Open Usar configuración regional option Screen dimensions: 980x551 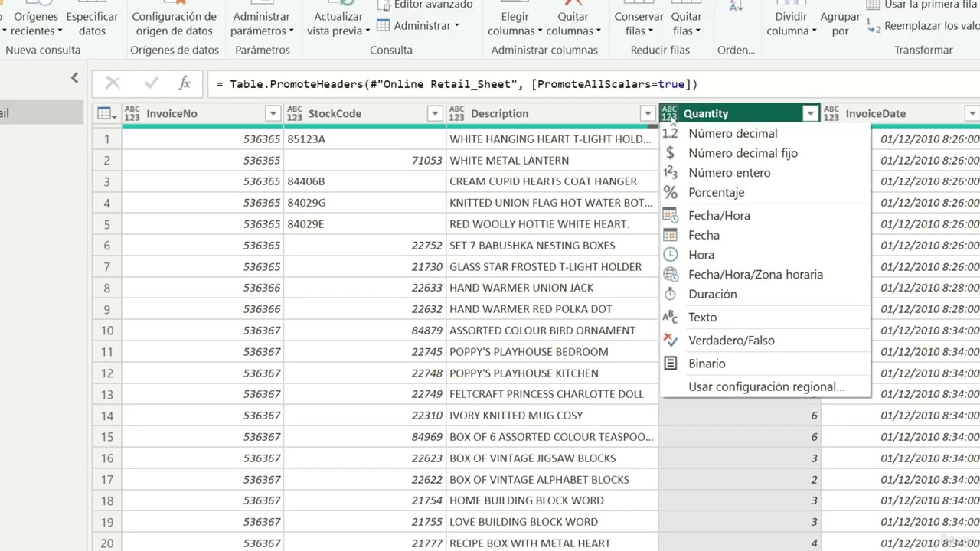766,387
